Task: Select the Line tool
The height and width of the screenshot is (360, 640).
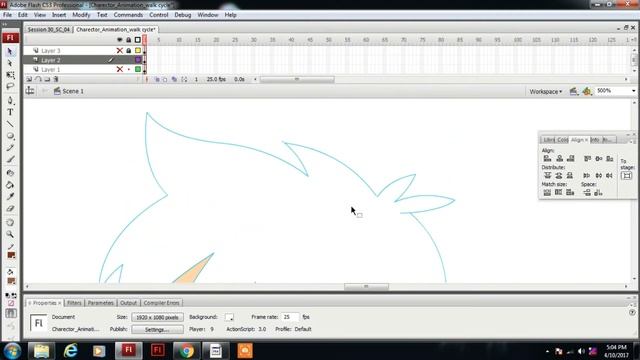Action: (x=10, y=124)
